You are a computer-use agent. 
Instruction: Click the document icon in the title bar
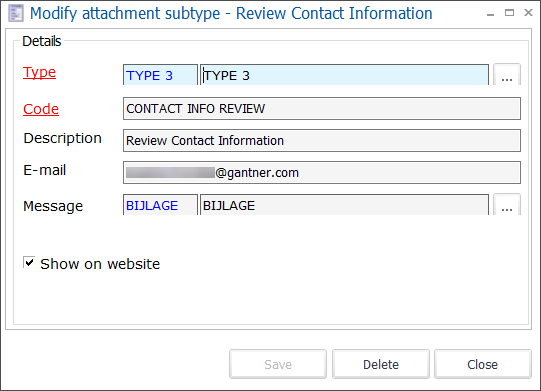[x=16, y=13]
